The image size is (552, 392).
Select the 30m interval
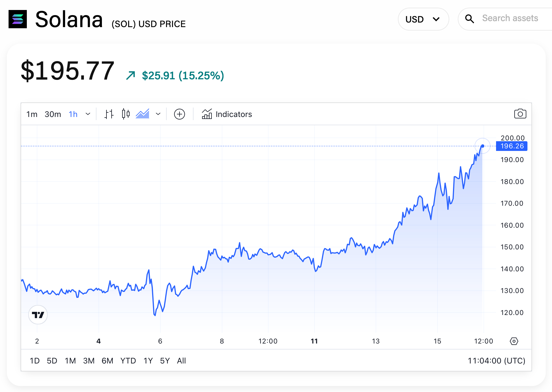coord(53,114)
